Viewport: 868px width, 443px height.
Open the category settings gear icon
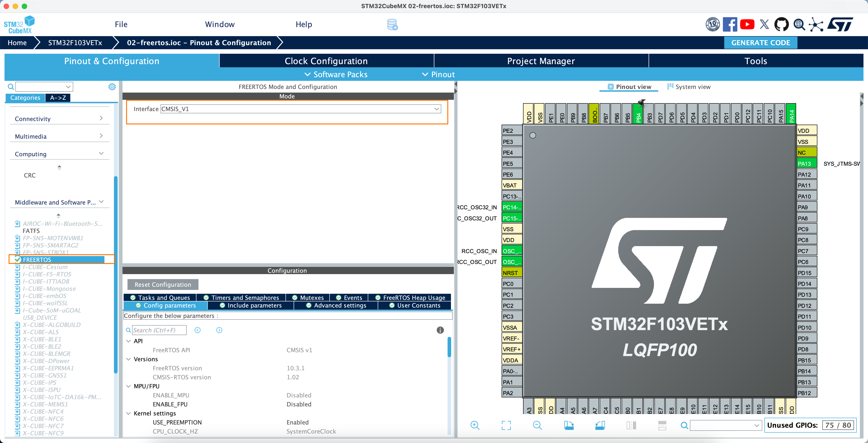click(112, 87)
